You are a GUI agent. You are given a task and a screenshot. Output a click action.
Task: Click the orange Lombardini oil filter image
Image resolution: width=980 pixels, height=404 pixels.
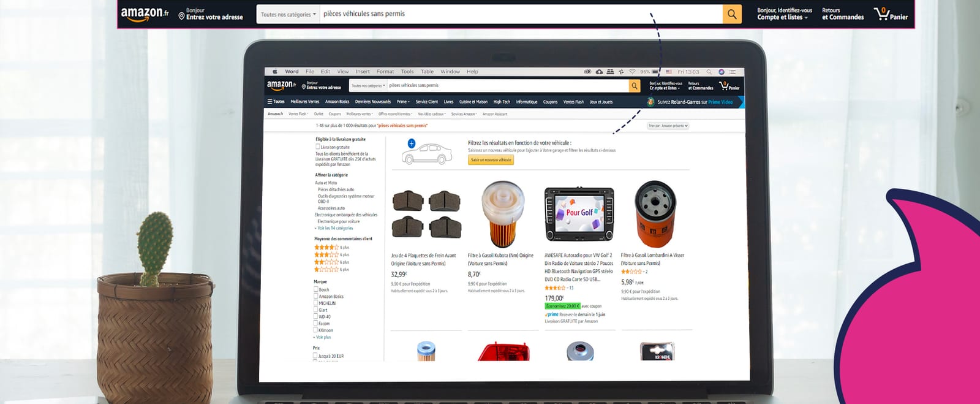pyautogui.click(x=655, y=214)
